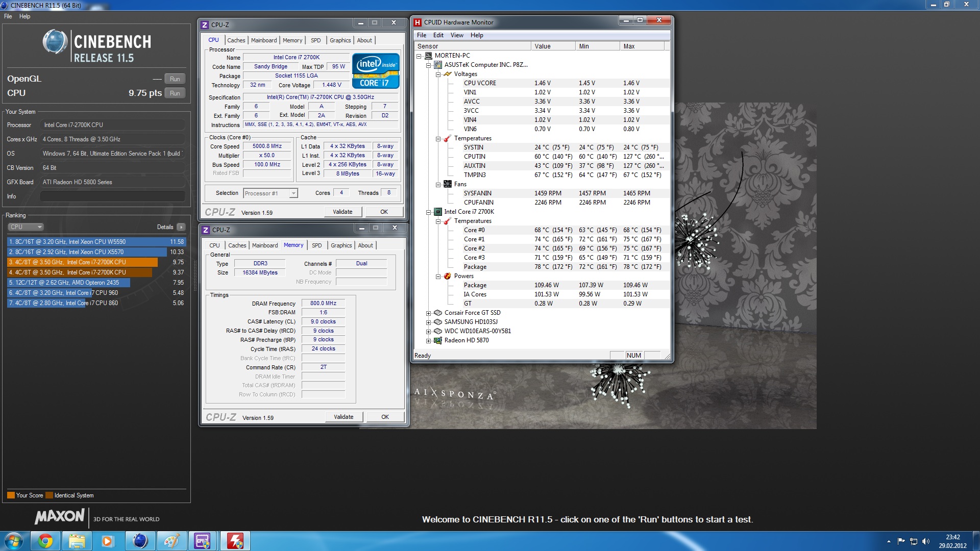980x551 pixels.
Task: Show hidden tray icons arrow
Action: tap(889, 541)
